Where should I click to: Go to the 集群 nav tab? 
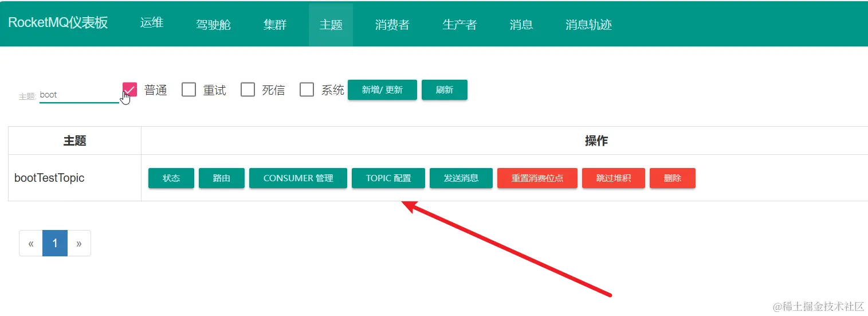click(x=275, y=25)
